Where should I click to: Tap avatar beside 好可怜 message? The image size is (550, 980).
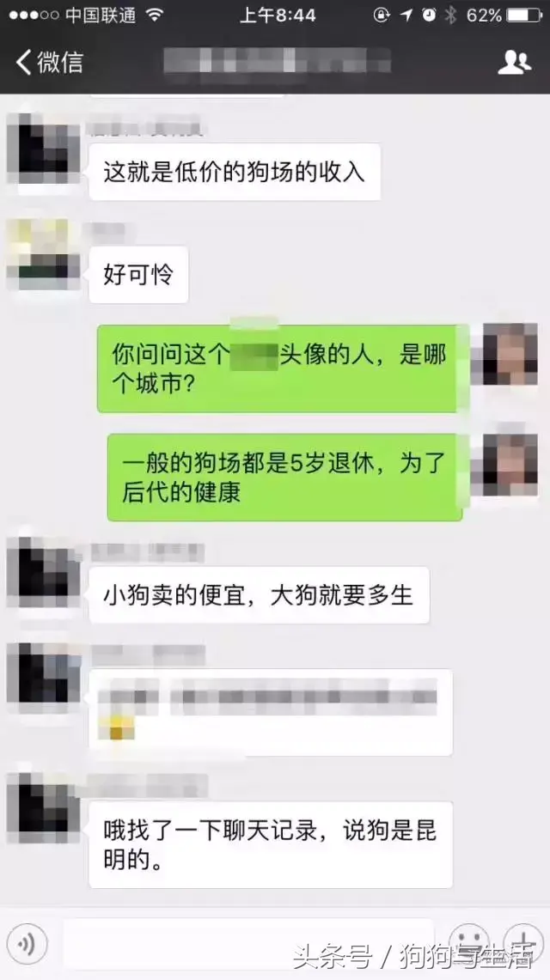click(44, 254)
